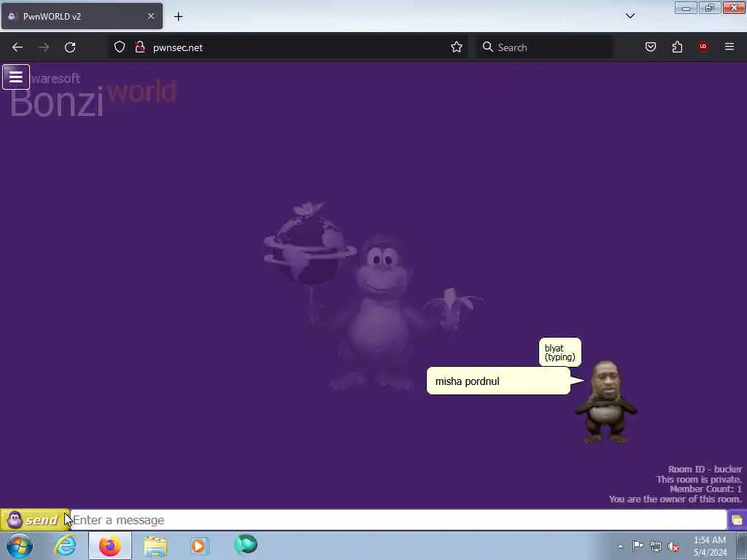Image resolution: width=747 pixels, height=560 pixels.
Task: Click This room is private text
Action: coord(699,480)
